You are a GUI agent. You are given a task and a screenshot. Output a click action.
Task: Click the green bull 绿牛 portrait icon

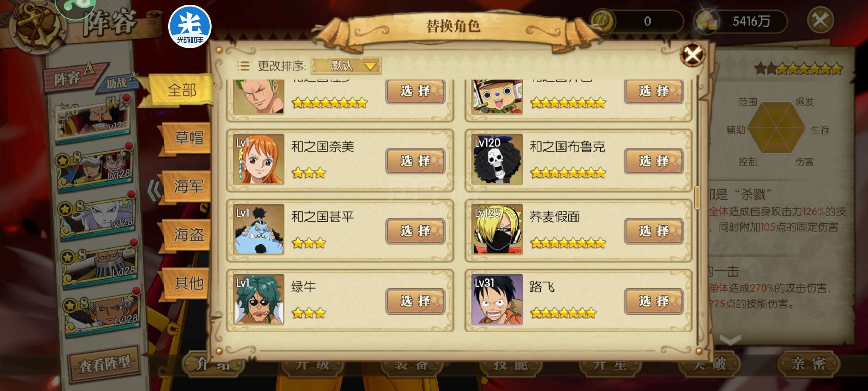tap(259, 299)
